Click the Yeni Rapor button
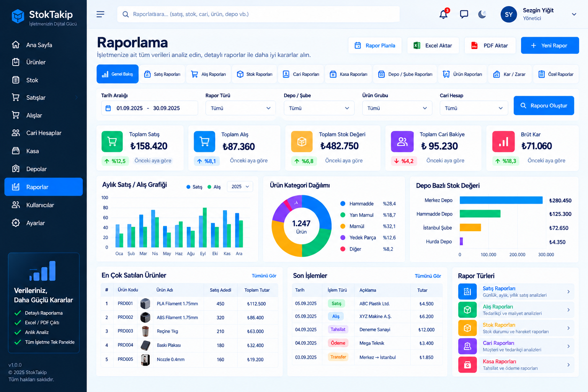588x392 pixels. click(550, 46)
